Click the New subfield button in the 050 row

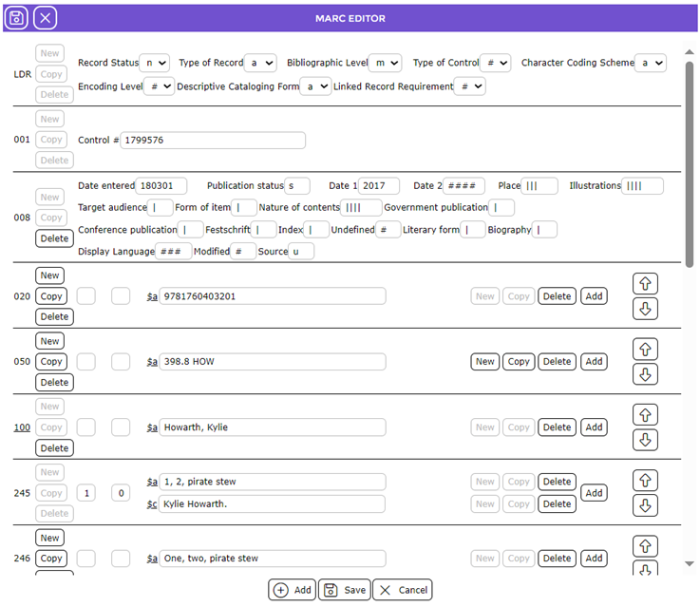coord(484,362)
